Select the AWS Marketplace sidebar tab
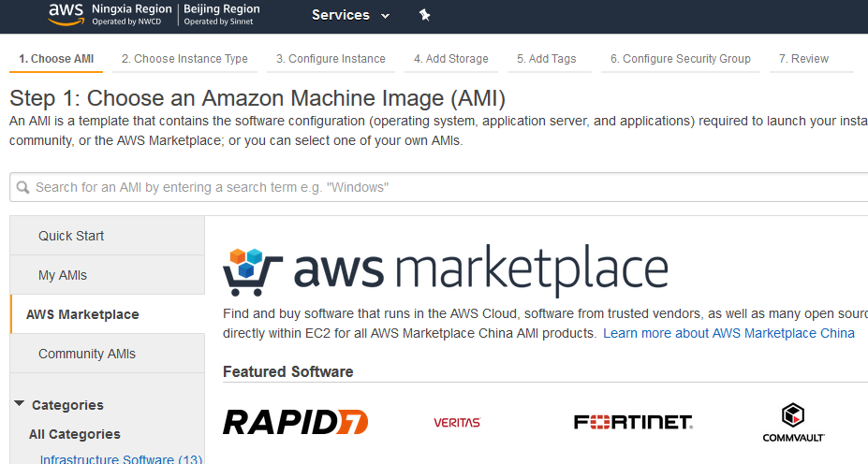This screenshot has height=464, width=868. pos(108,314)
